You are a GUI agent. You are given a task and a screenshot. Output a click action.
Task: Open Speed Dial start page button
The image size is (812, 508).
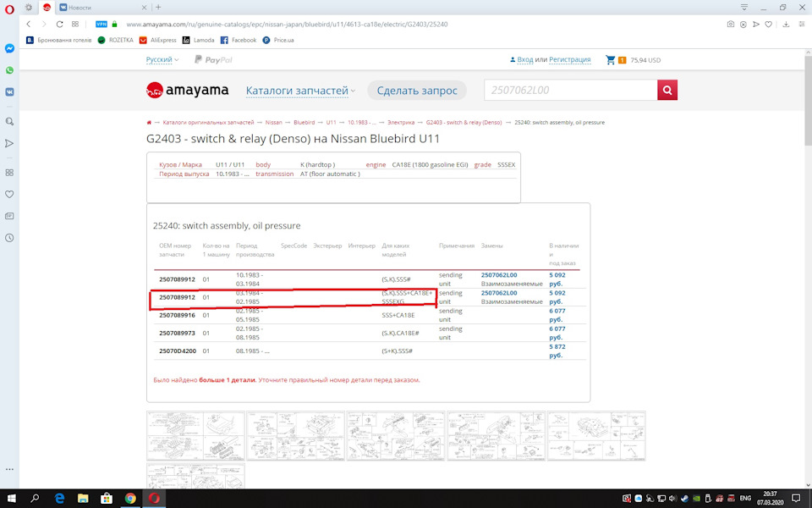(x=75, y=24)
